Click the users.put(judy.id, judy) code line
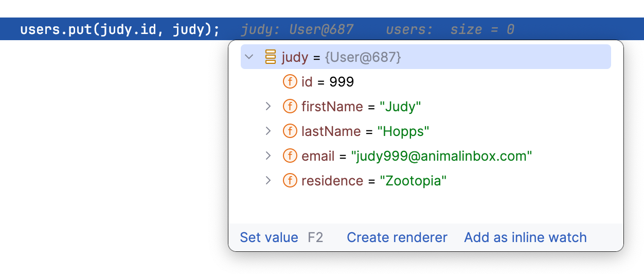 click(x=120, y=30)
